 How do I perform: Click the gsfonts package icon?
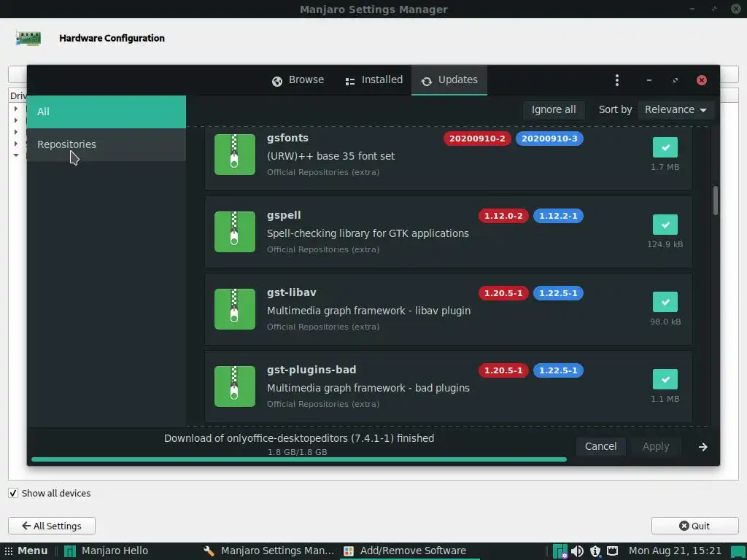pos(234,155)
